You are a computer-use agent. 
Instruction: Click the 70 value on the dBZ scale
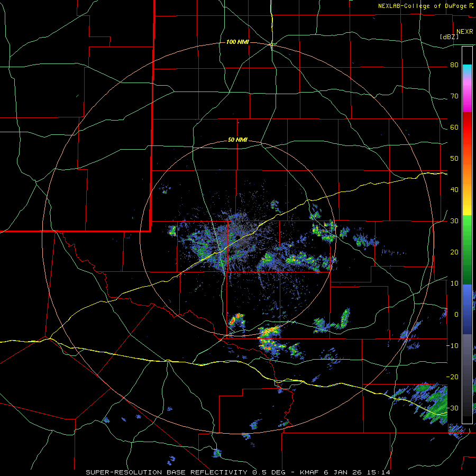(454, 96)
